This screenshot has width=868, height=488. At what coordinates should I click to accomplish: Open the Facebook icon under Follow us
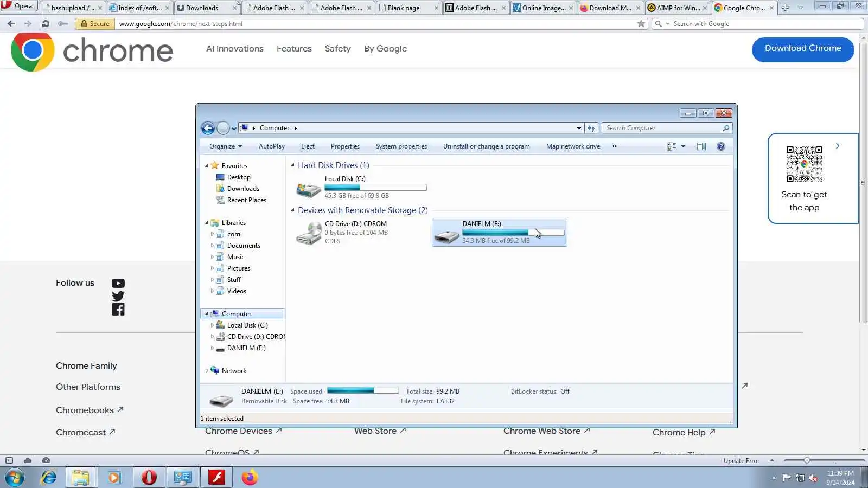[118, 310]
